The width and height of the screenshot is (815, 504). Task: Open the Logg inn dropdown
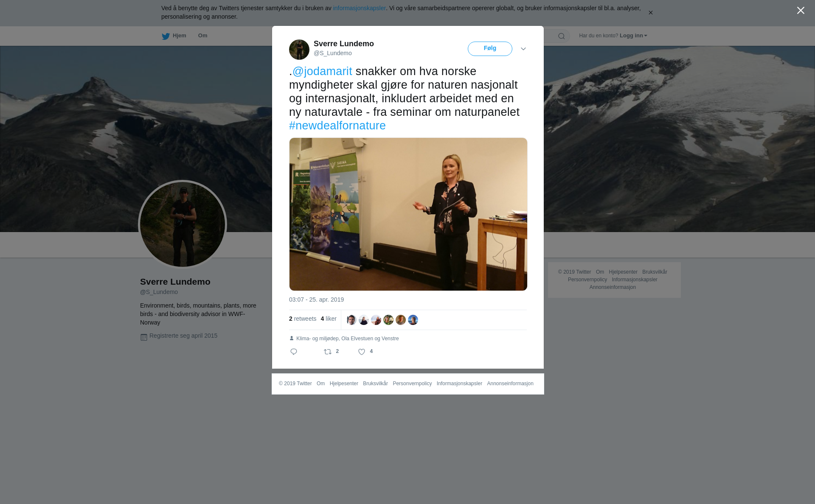tap(633, 36)
